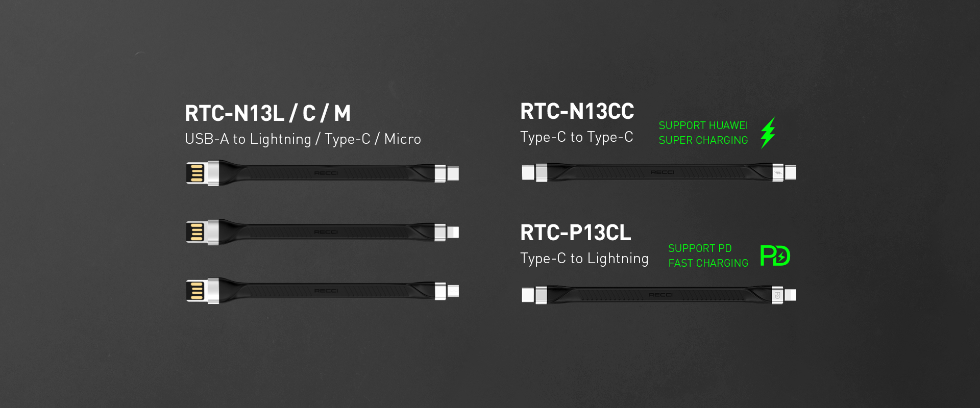Click the Lightning plug of the USB-A to Lightning cable

point(453,233)
